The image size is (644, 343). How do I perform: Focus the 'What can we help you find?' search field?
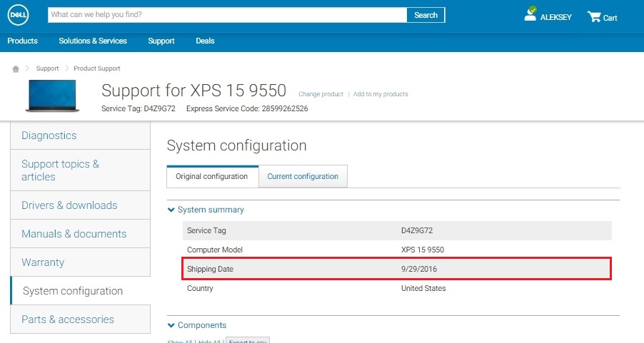coord(227,15)
